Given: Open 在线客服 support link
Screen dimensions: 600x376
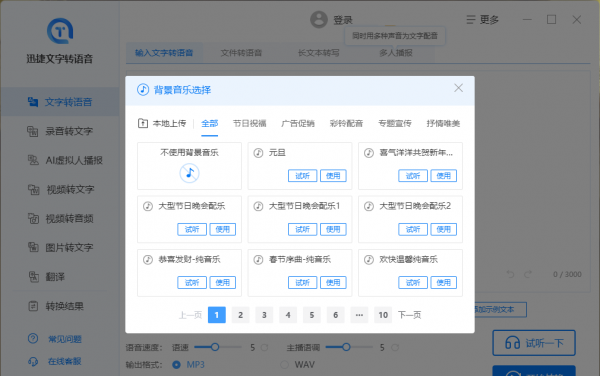Looking at the screenshot, I should point(55,361).
